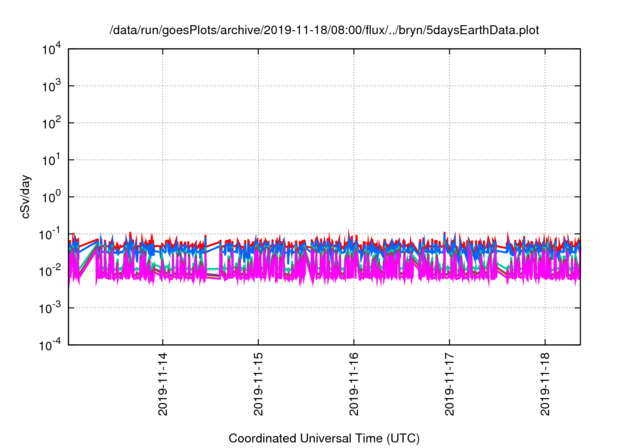Click the 10^-4 y-axis tick label

click(x=50, y=345)
